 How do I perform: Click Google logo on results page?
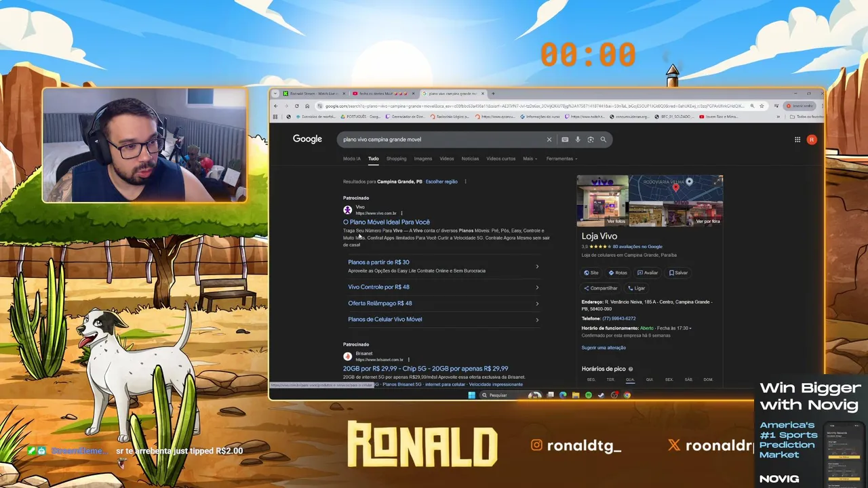307,139
